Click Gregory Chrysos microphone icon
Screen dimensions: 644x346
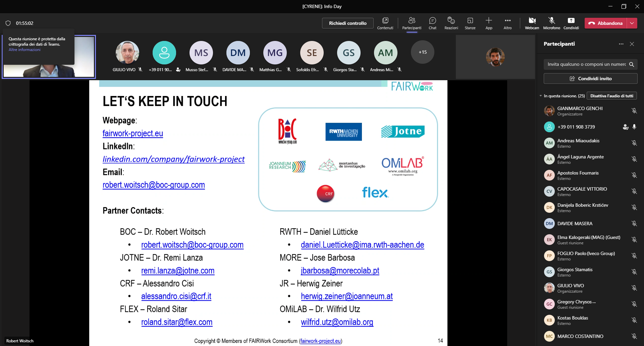[634, 304]
